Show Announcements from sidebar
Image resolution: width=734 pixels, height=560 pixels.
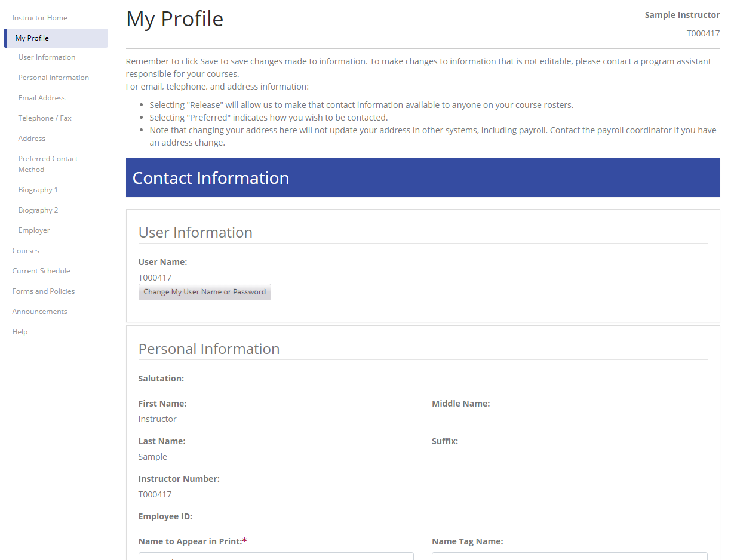tap(39, 312)
